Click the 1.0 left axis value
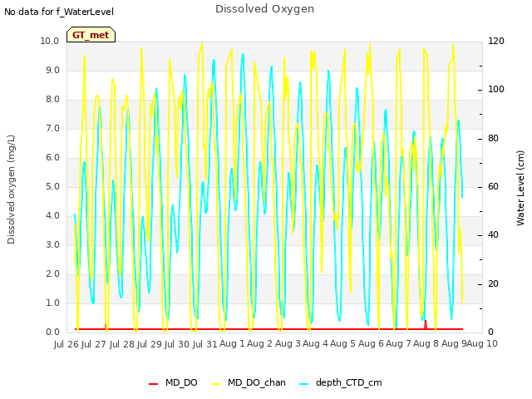Screen dimensions: 532x399 52,303
